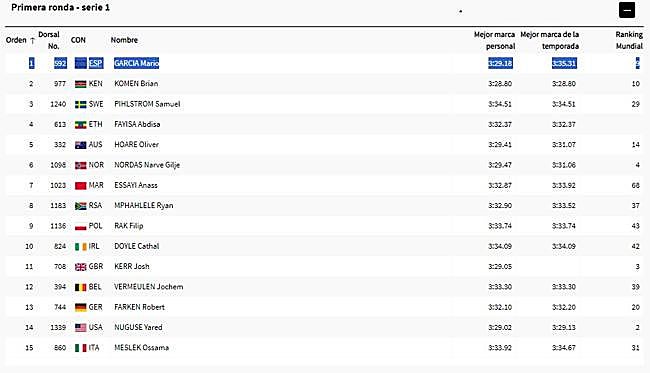Click the USA country code text
This screenshot has height=373, width=650.
click(x=95, y=327)
